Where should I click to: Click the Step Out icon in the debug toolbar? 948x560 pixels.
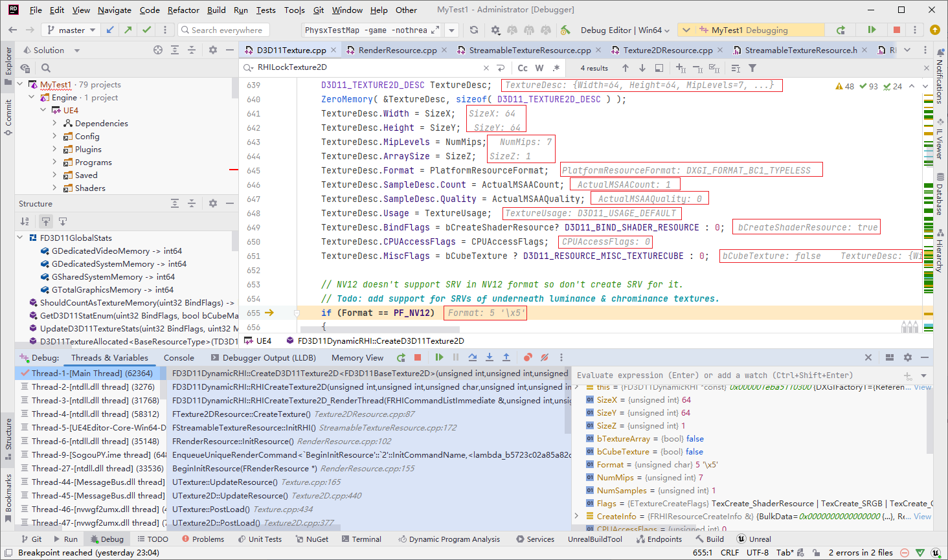(506, 357)
